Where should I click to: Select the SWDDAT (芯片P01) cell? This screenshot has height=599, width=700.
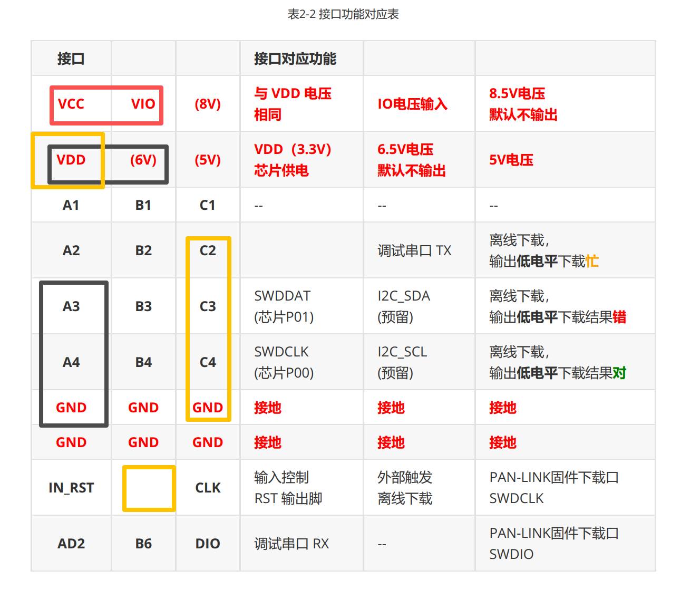(x=284, y=306)
